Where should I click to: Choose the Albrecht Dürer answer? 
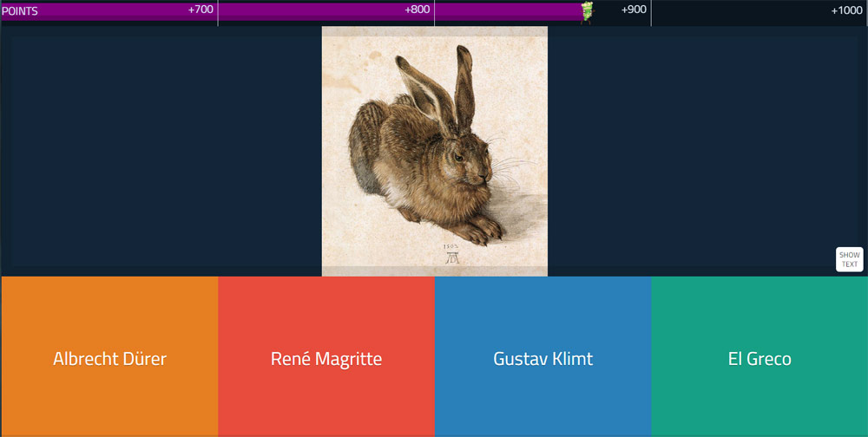[109, 356]
